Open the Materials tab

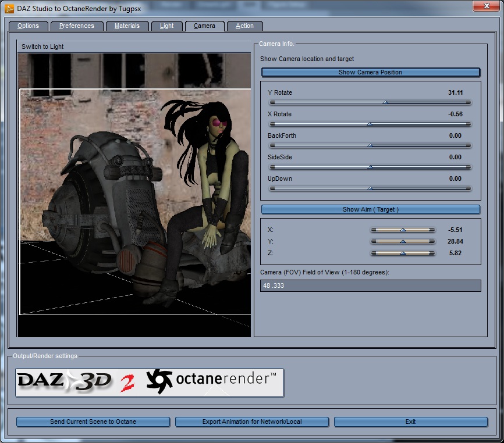click(x=127, y=26)
